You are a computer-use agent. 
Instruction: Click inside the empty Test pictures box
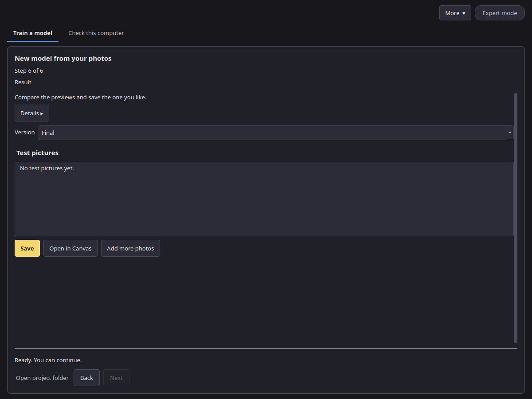pyautogui.click(x=264, y=199)
